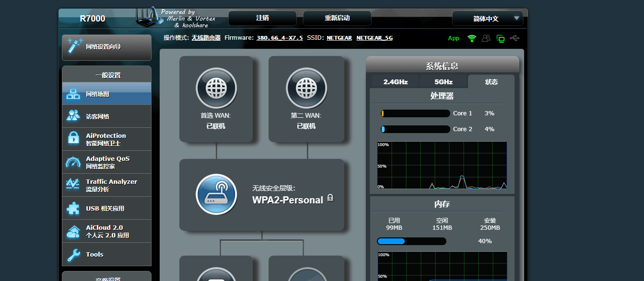The height and width of the screenshot is (281, 644).
Task: Open the language dropdown 简体中文
Action: 487,19
